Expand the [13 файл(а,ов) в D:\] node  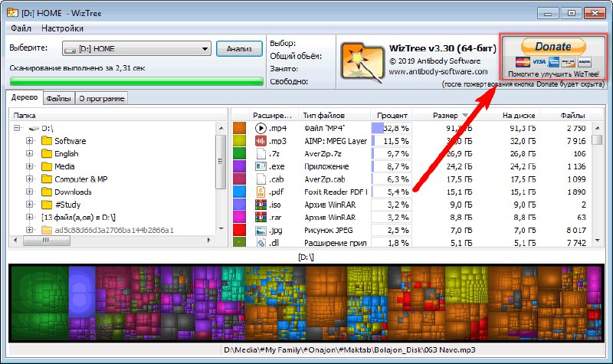click(29, 217)
